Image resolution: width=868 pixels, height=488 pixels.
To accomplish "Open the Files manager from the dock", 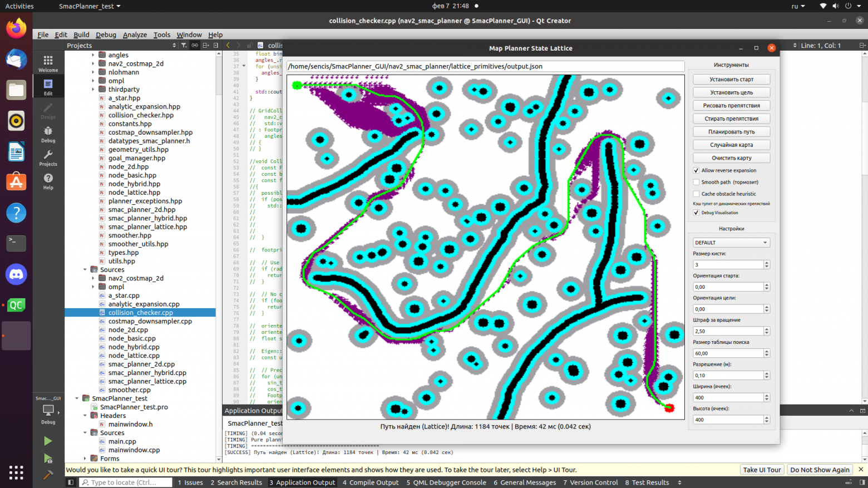I will click(16, 90).
